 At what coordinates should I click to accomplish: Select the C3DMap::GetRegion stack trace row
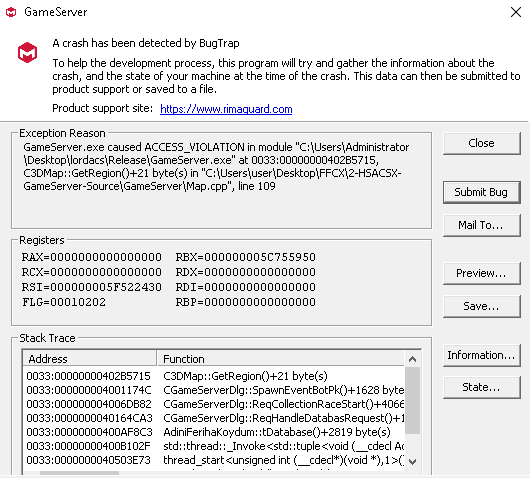coord(215,376)
